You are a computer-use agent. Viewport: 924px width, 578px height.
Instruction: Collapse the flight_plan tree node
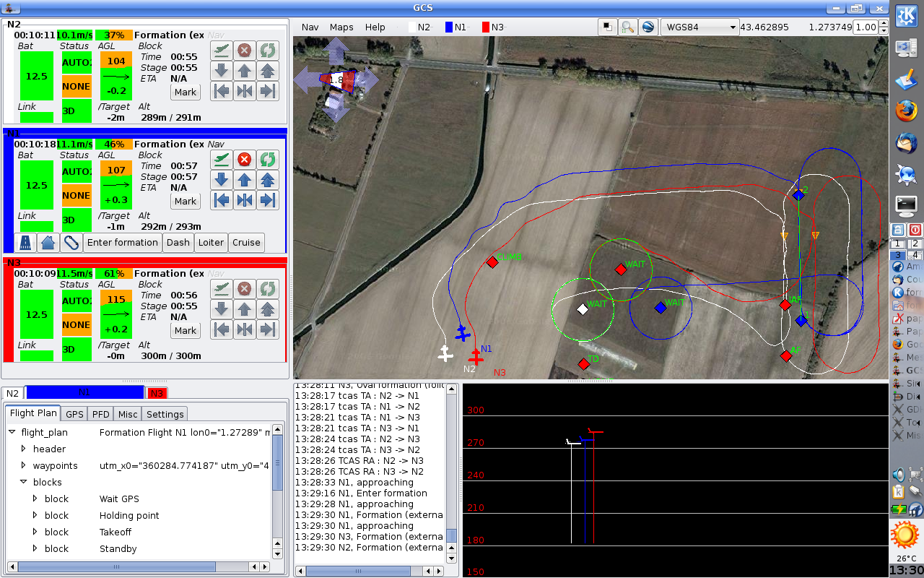(12, 433)
